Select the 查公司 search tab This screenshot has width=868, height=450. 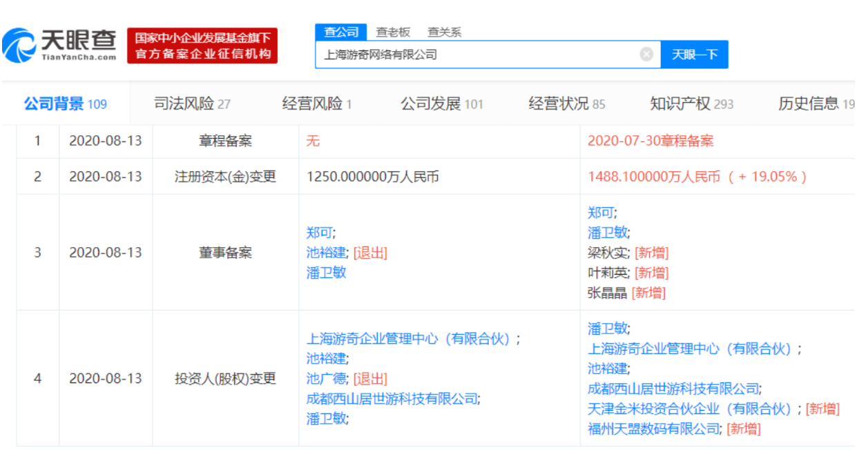click(x=341, y=32)
